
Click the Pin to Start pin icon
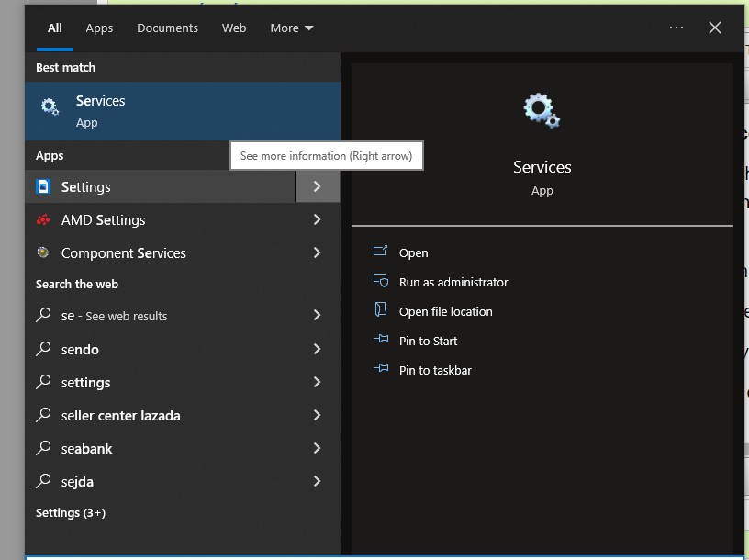pyautogui.click(x=381, y=340)
